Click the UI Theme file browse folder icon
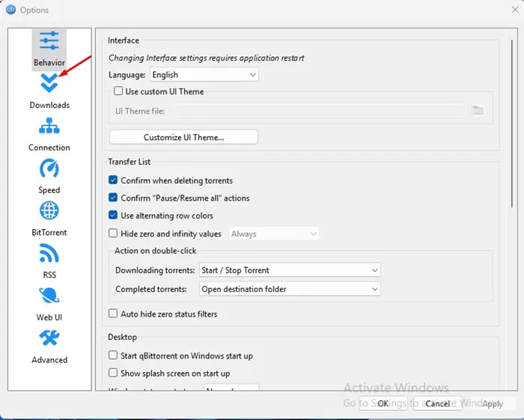The width and height of the screenshot is (524, 420). (478, 110)
